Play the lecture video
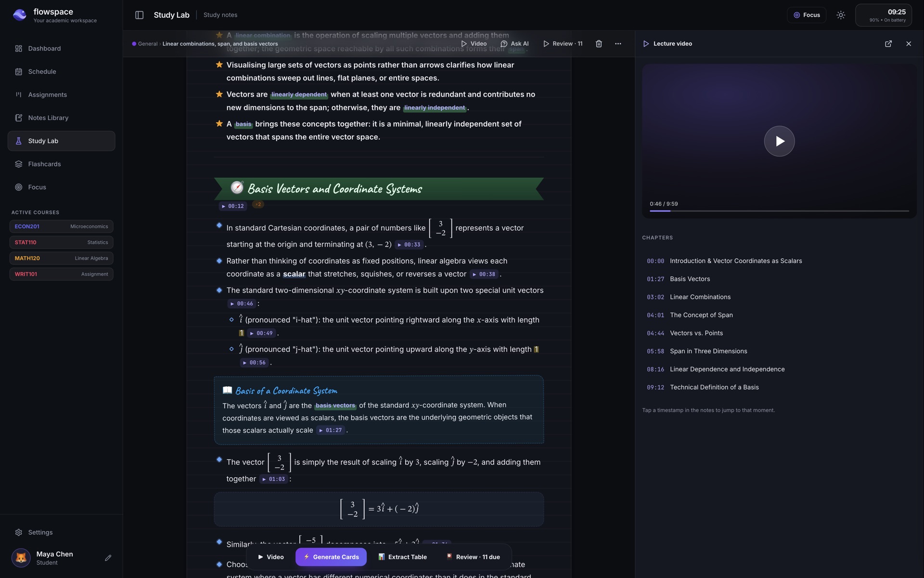The image size is (924, 578). pos(779,141)
